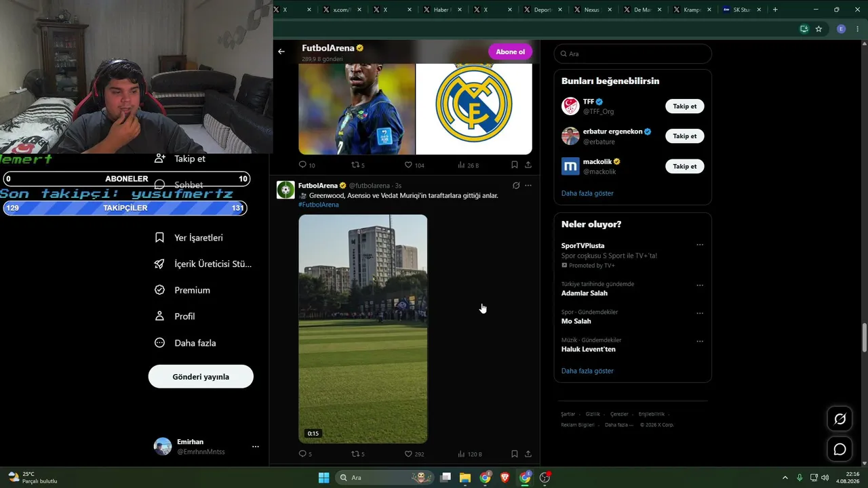The width and height of the screenshot is (868, 488).
Task: Open more options for Adamlar Salah trend
Action: pyautogui.click(x=700, y=285)
